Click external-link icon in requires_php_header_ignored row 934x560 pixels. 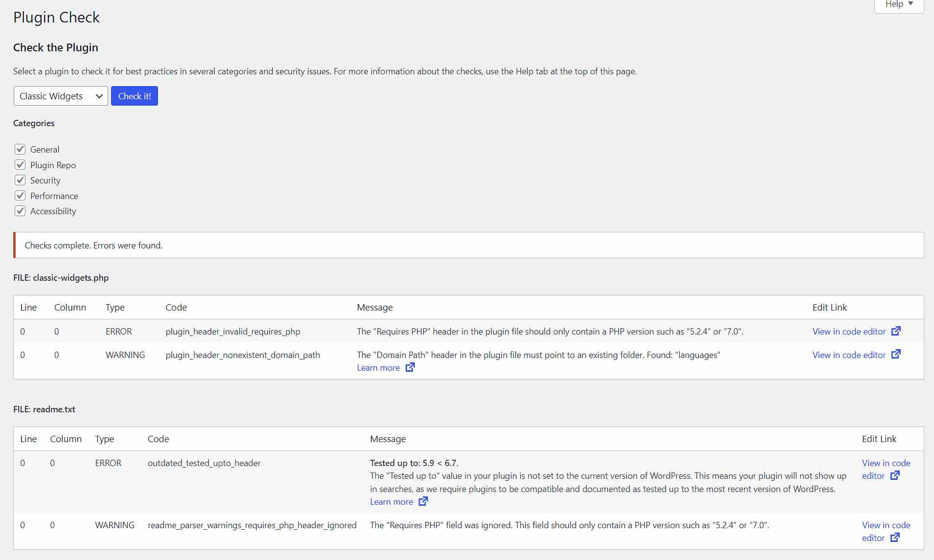tap(895, 538)
